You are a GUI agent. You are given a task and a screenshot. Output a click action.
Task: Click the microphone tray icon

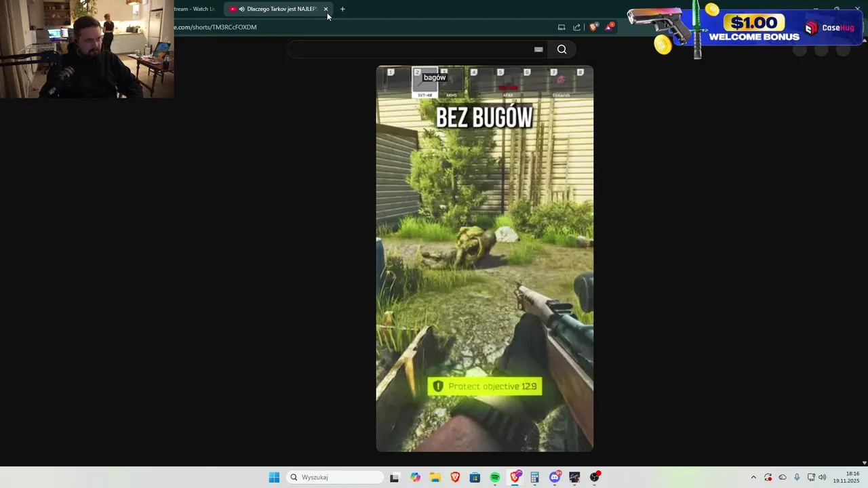click(x=797, y=477)
